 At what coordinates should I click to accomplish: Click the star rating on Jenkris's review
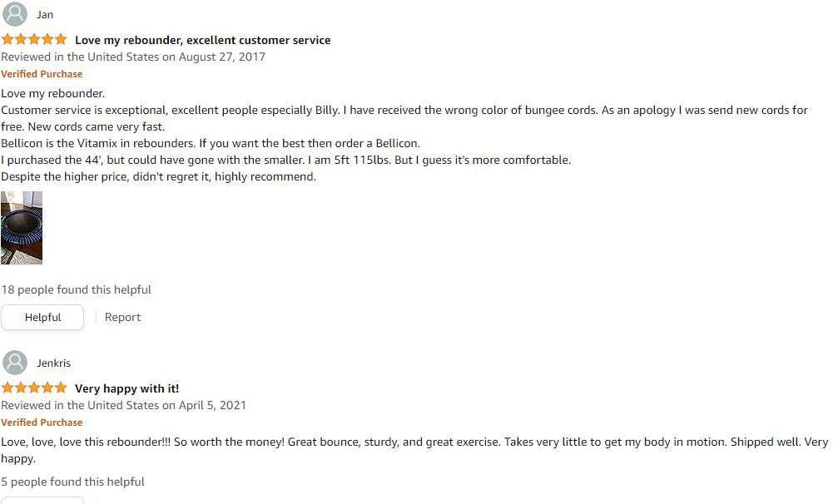[x=34, y=388]
